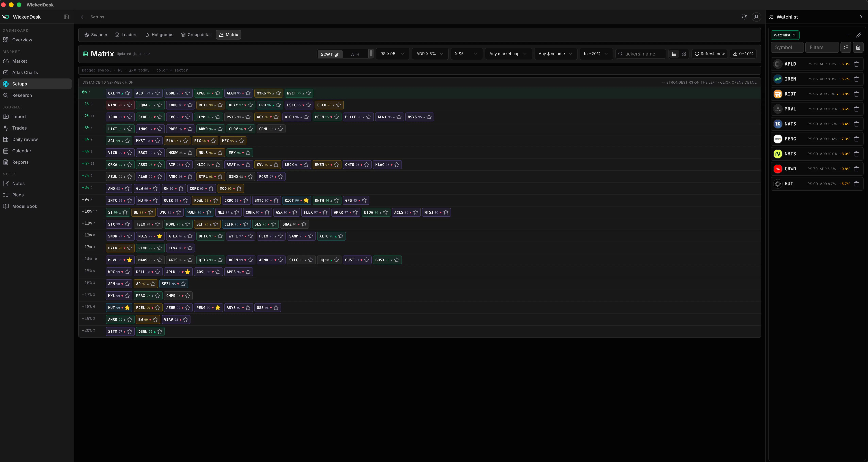
Task: Open Model Book in the sidebar
Action: coord(36,206)
